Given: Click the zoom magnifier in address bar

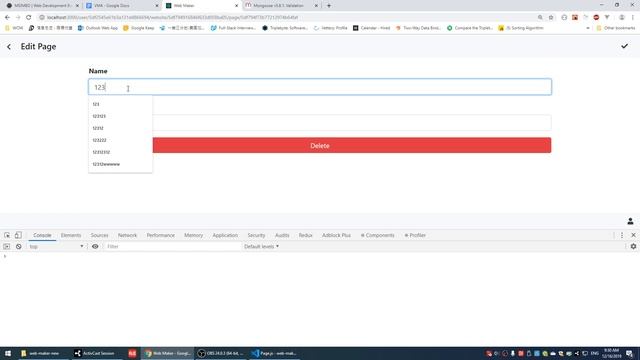Looking at the screenshot, I should point(540,18).
